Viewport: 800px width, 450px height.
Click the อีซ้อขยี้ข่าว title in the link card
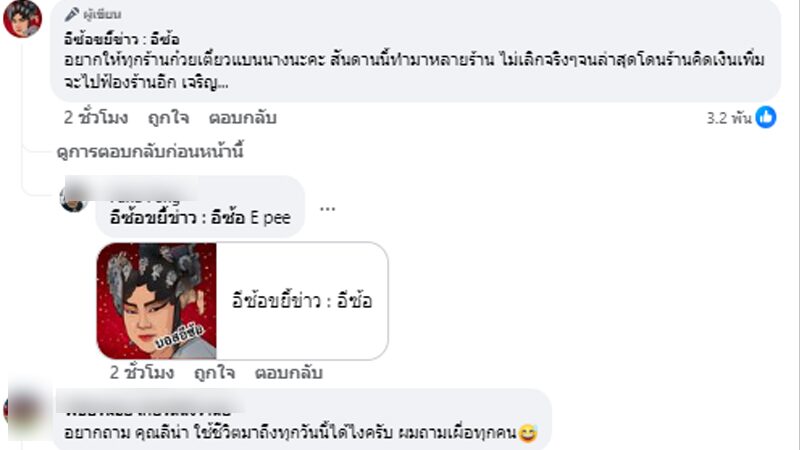click(302, 301)
